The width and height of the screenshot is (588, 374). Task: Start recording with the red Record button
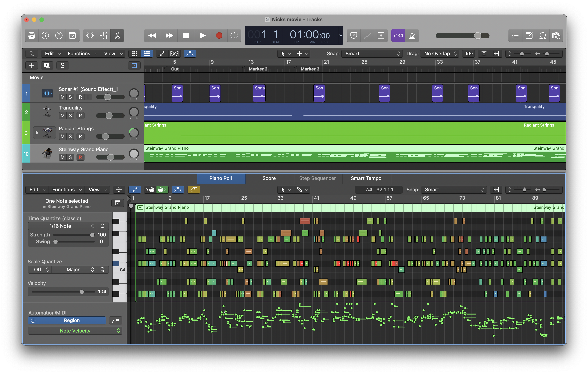(219, 36)
